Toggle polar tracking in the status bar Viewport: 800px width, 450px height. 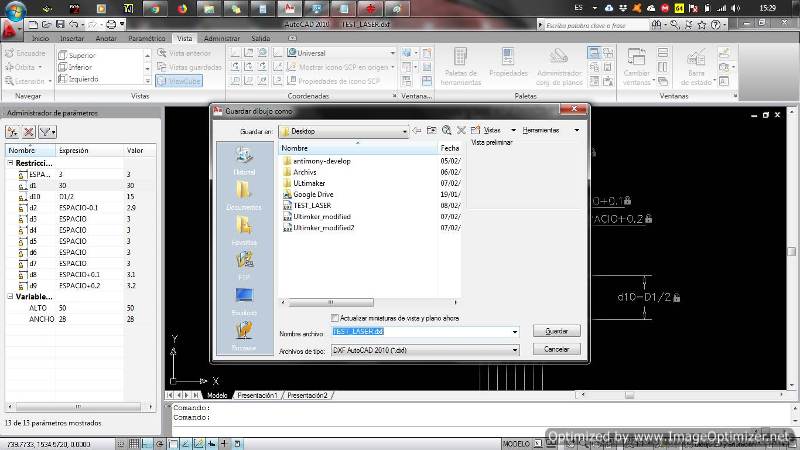tap(160, 444)
